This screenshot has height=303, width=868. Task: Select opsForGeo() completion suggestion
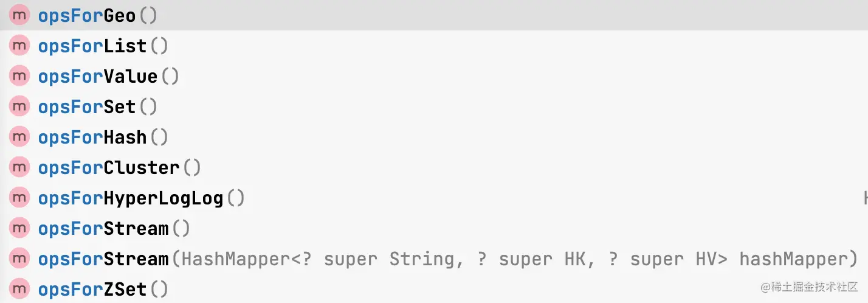pyautogui.click(x=434, y=15)
